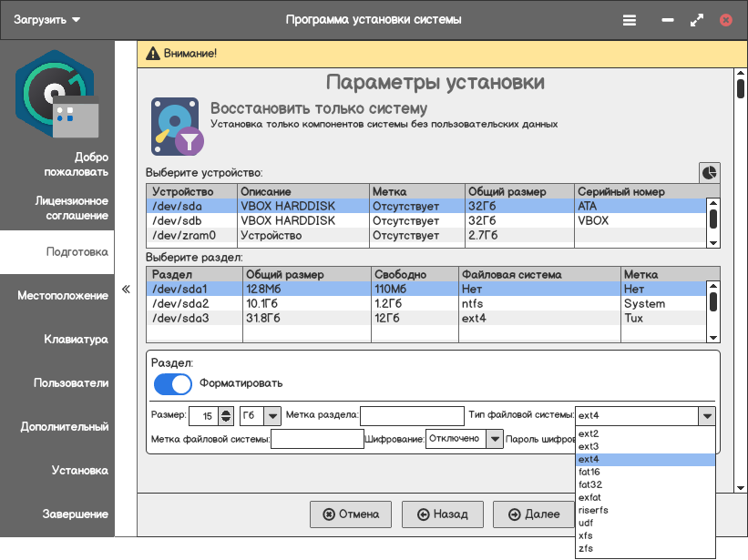Screen dimensions: 748x560
Task: Toggle the Форматировать switch
Action: point(173,383)
